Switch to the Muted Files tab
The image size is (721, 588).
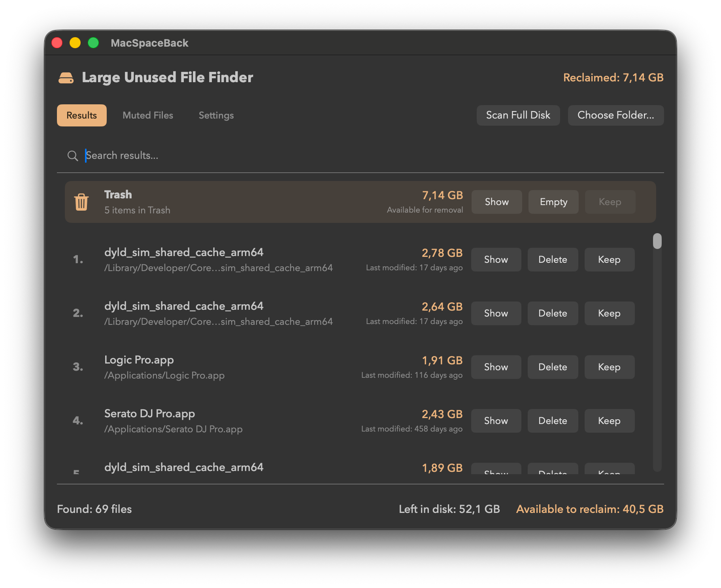pyautogui.click(x=148, y=115)
